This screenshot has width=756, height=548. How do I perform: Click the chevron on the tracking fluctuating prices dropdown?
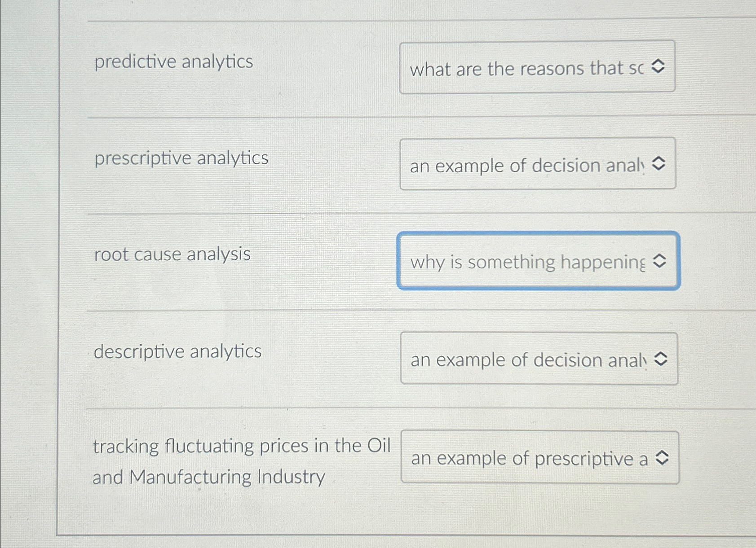coord(661,458)
